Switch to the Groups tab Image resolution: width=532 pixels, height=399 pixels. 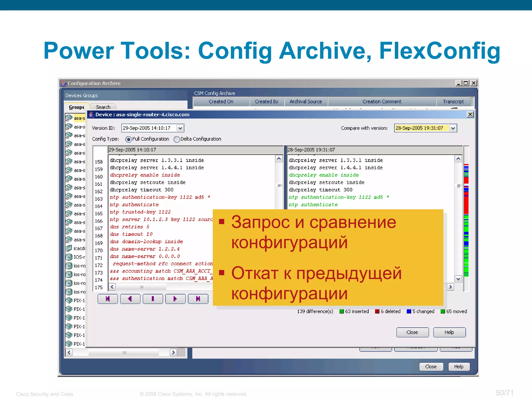coord(77,107)
